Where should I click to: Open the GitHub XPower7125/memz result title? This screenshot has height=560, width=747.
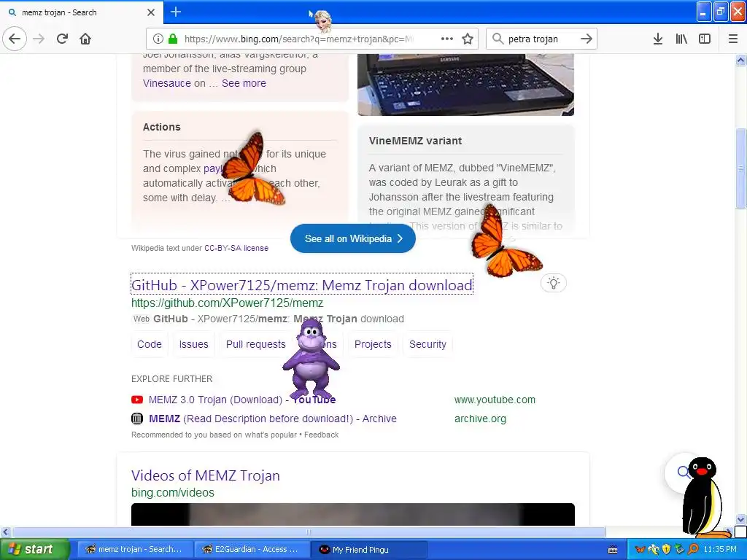click(302, 285)
